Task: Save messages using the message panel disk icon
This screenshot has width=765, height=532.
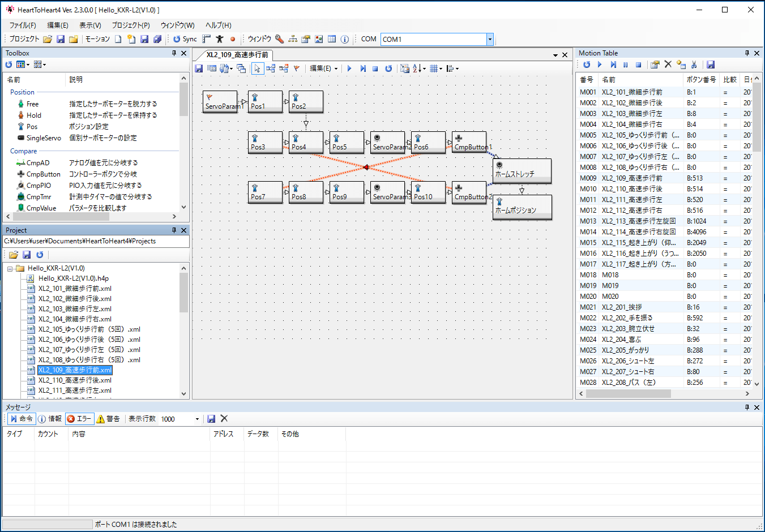Action: (x=211, y=419)
